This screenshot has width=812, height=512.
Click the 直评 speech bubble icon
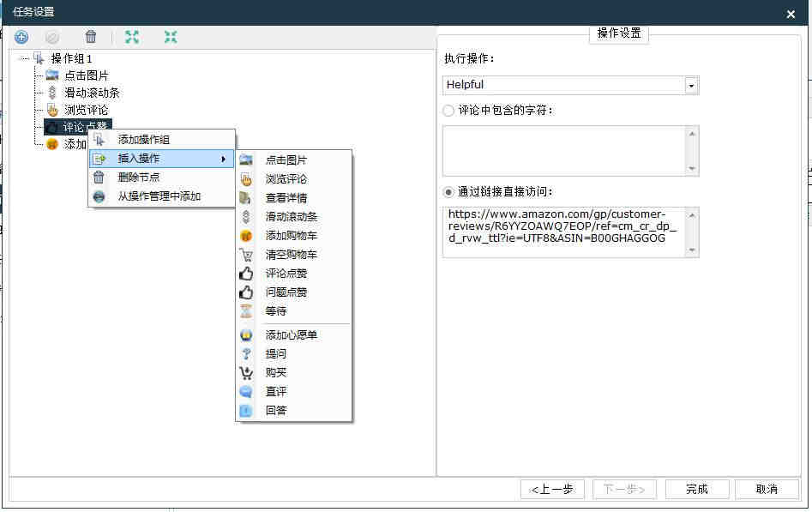(x=246, y=391)
